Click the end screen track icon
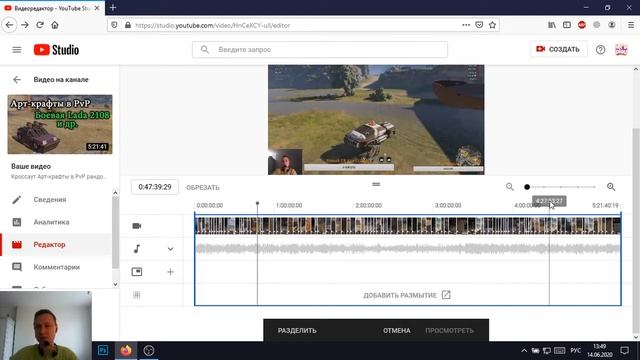 click(x=137, y=271)
